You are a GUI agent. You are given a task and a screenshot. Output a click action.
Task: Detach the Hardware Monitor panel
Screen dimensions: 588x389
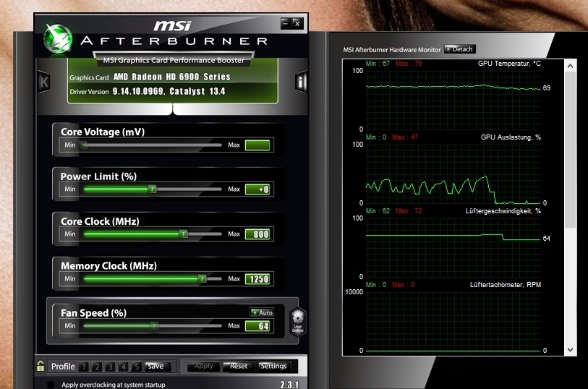click(460, 49)
